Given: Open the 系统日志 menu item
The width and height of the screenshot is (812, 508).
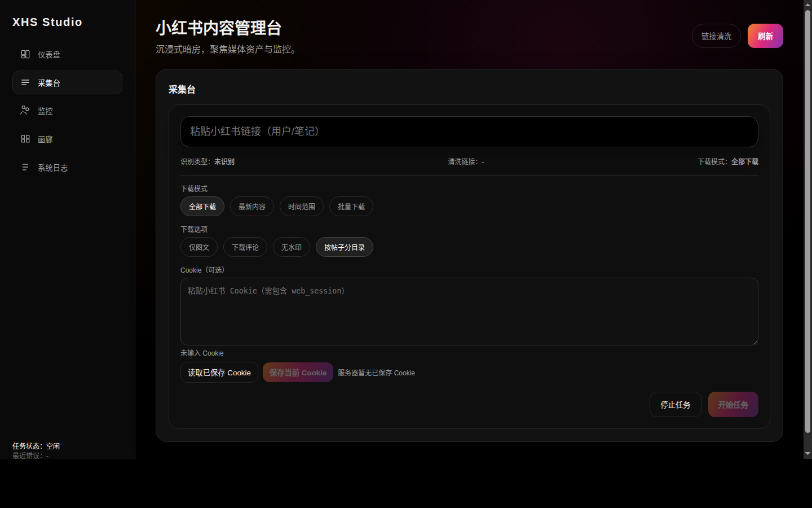Looking at the screenshot, I should [52, 168].
